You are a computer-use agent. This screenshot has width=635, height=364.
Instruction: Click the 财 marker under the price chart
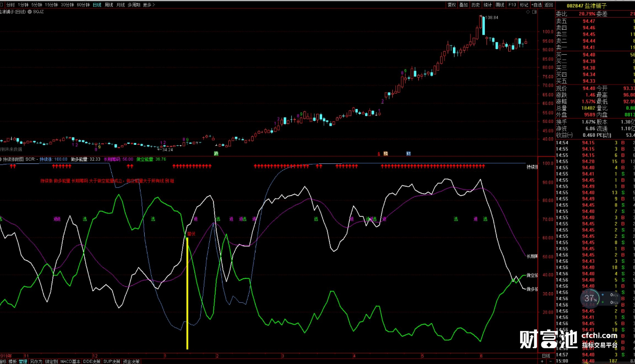409,153
